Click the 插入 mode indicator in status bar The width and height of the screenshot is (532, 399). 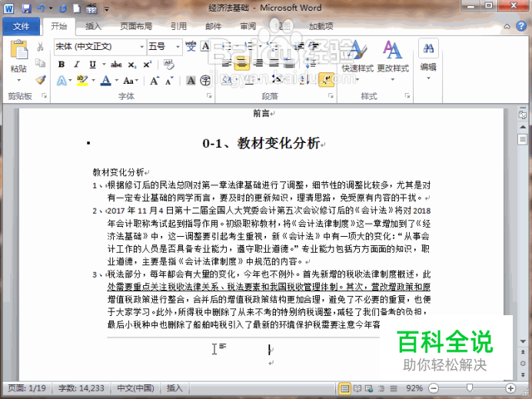(175, 388)
